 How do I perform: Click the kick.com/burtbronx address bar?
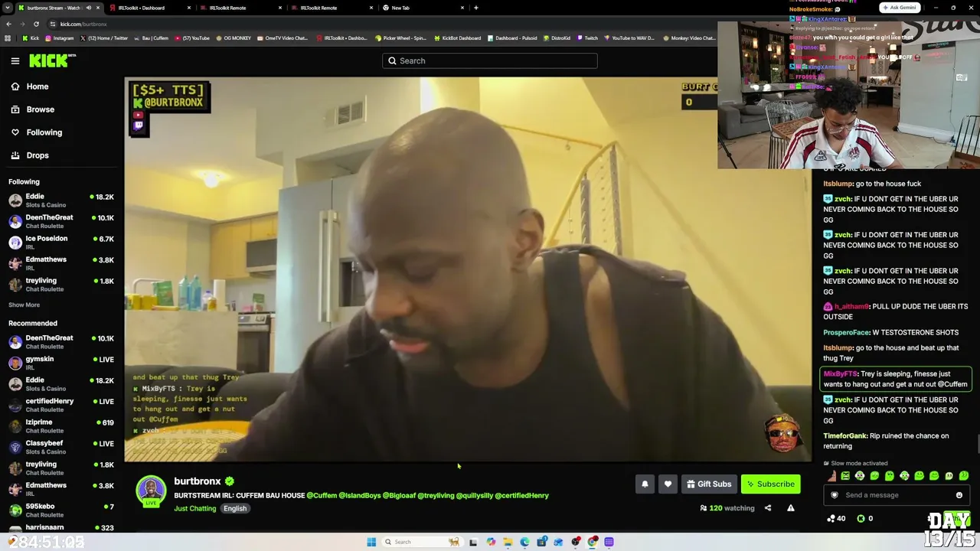83,24
